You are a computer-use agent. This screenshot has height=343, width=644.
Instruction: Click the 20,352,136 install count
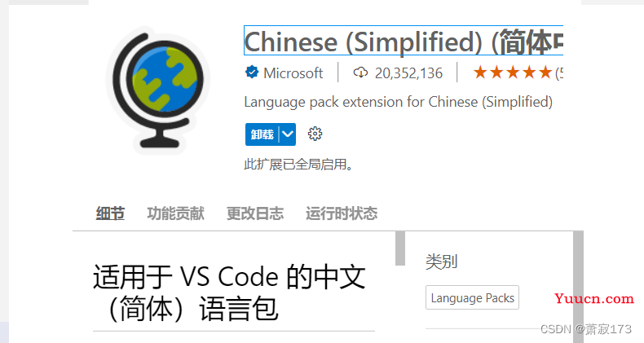click(408, 73)
